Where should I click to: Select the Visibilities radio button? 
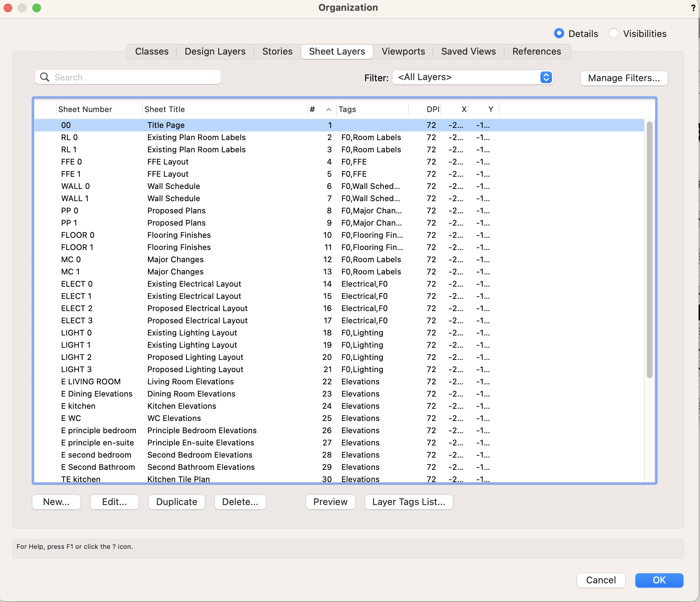click(614, 33)
